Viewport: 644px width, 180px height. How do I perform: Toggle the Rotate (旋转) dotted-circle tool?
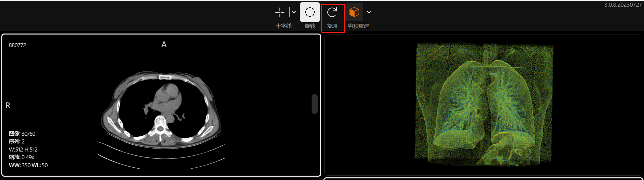(x=310, y=12)
